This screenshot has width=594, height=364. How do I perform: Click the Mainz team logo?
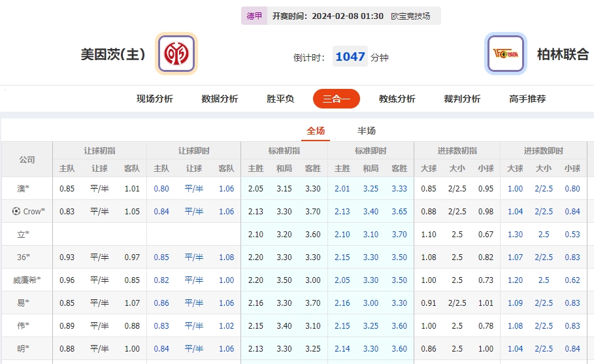click(176, 54)
